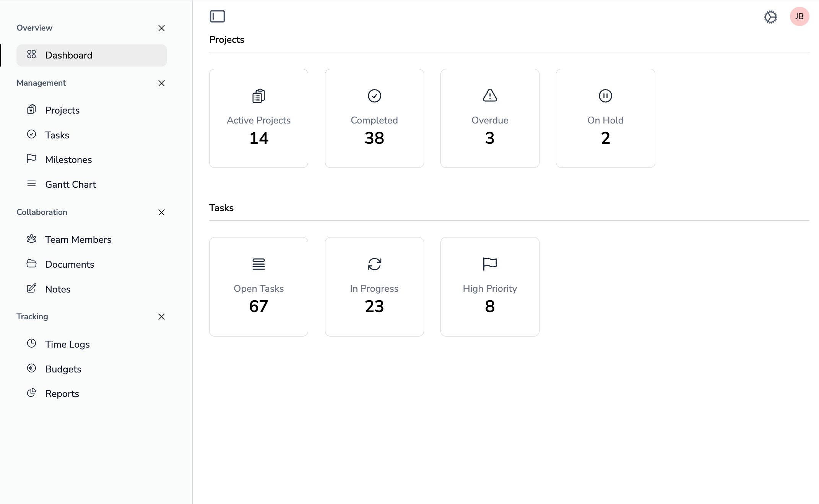Open Gantt Chart from the sidebar
The height and width of the screenshot is (504, 819).
71,184
